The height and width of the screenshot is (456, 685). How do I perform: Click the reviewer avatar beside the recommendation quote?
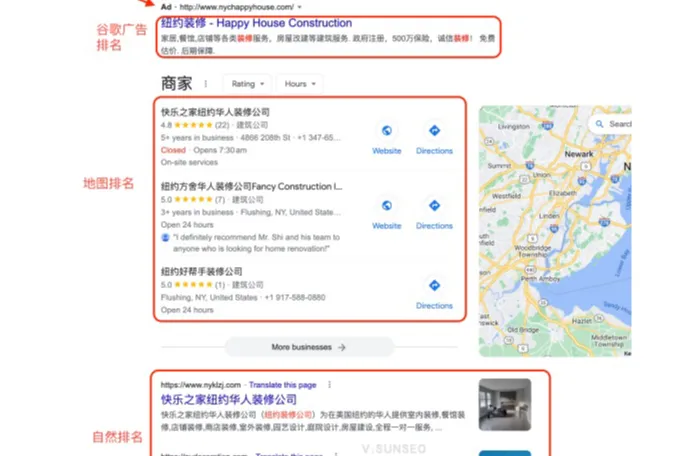pos(166,238)
